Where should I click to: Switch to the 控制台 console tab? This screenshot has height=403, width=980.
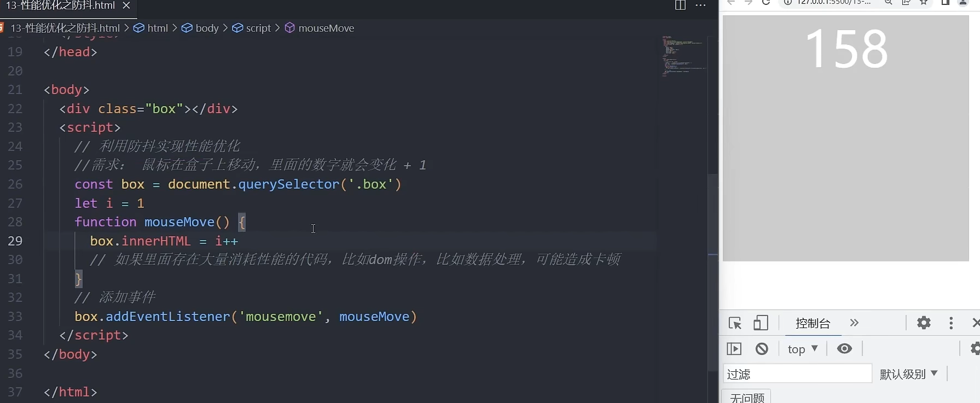(813, 323)
